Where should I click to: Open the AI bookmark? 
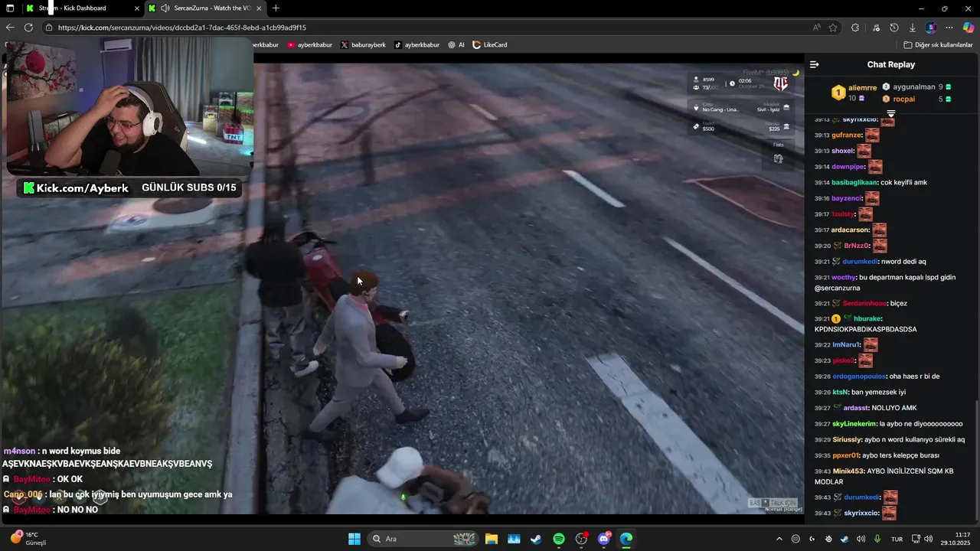tap(456, 45)
